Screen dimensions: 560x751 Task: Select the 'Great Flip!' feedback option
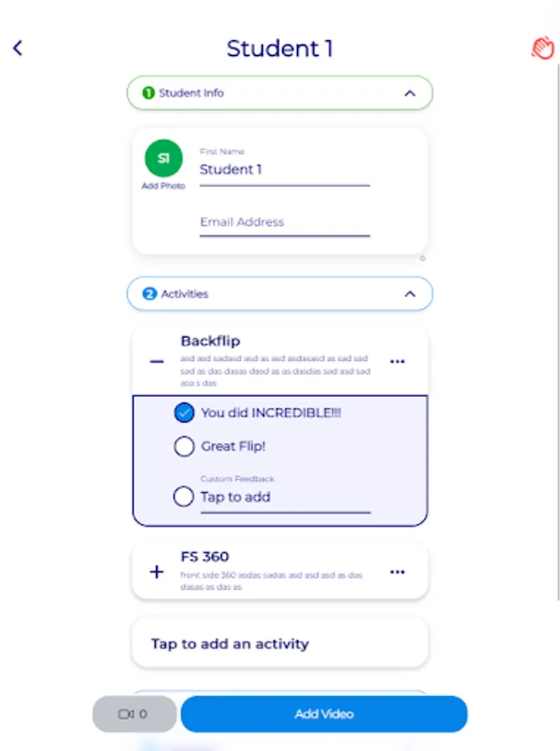184,446
